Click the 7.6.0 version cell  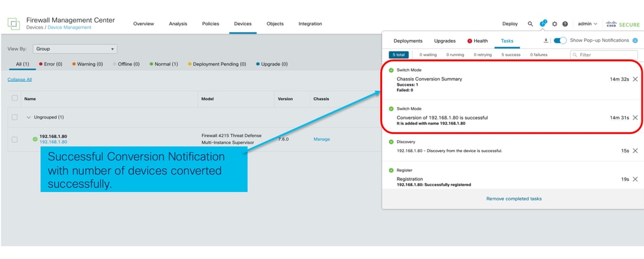(283, 139)
